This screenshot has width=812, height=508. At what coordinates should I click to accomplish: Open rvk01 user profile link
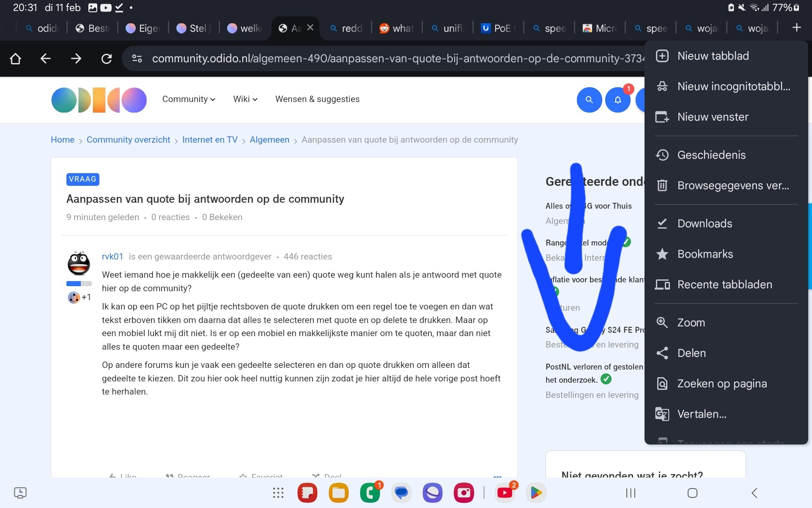[112, 257]
